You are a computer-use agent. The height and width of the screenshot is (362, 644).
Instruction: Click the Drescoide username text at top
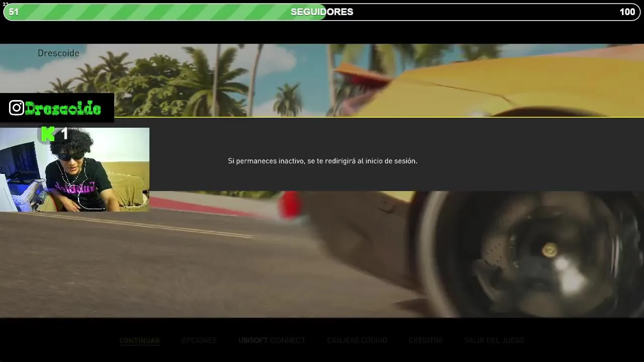click(x=58, y=53)
